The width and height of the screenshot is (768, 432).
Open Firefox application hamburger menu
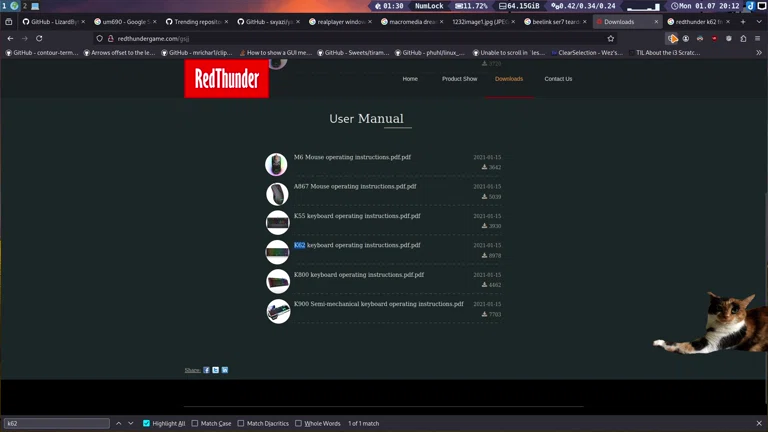757,38
